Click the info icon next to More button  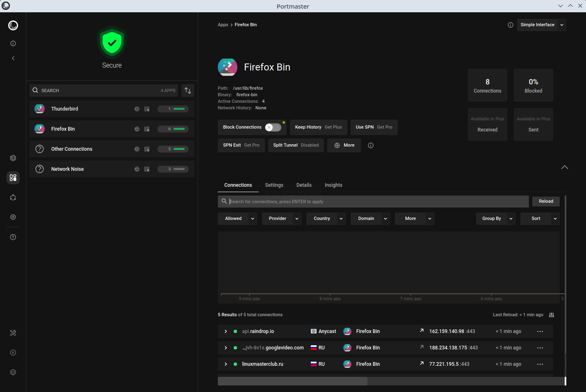click(x=371, y=145)
